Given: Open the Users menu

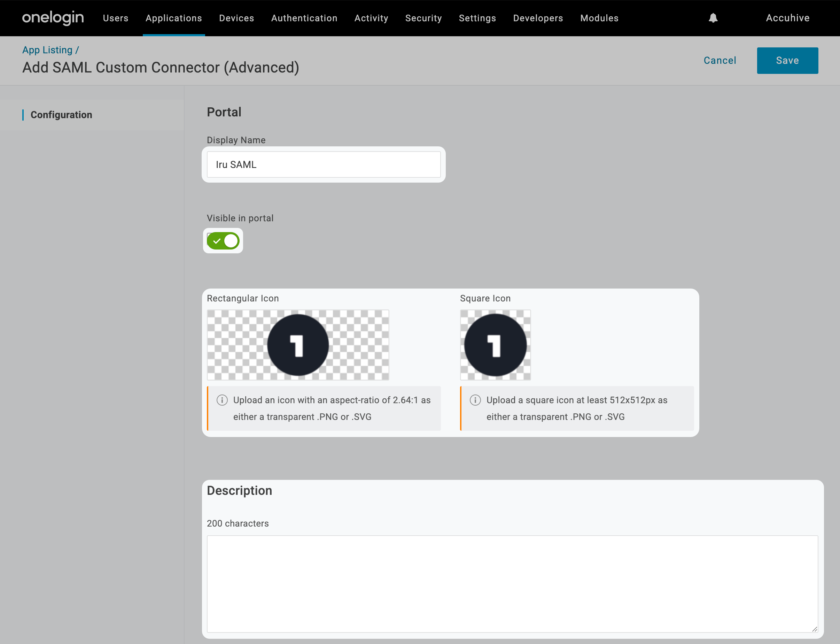Looking at the screenshot, I should (115, 18).
